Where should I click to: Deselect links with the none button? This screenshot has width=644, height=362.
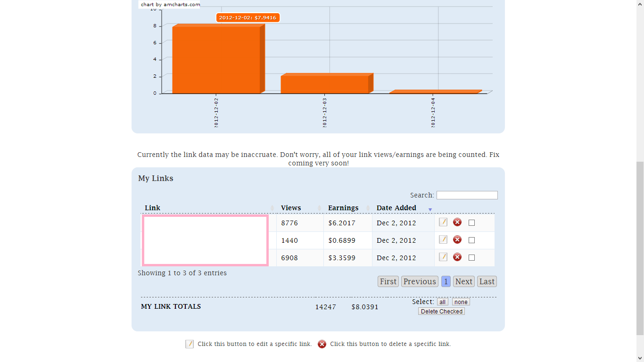(x=461, y=302)
